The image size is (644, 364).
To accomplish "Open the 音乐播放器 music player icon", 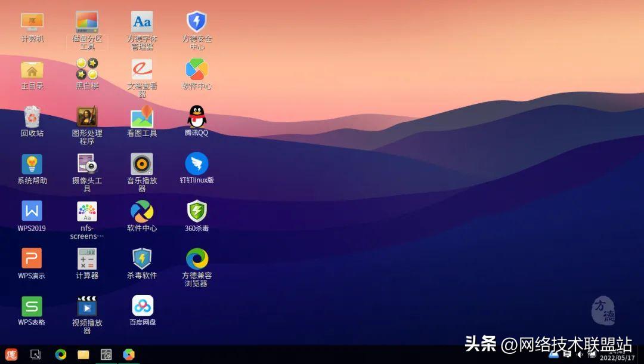I will [x=142, y=164].
